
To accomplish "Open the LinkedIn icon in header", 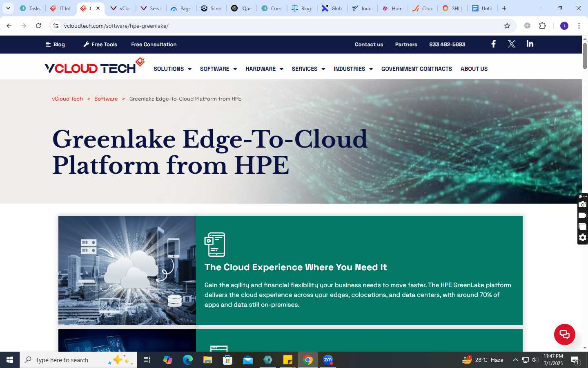I will (530, 44).
